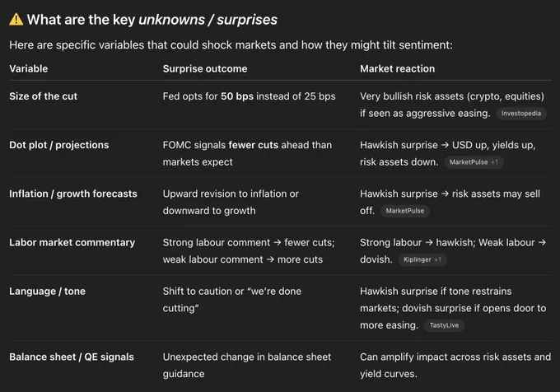Select the 'Surprise outcome' column header
Image resolution: width=560 pixels, height=392 pixels.
[x=205, y=68]
